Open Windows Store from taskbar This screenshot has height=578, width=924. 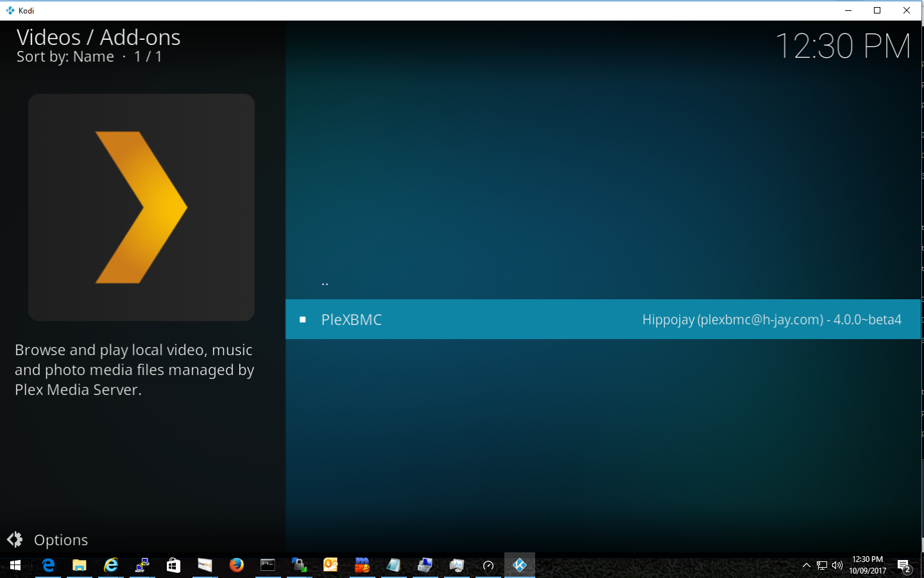(x=173, y=565)
